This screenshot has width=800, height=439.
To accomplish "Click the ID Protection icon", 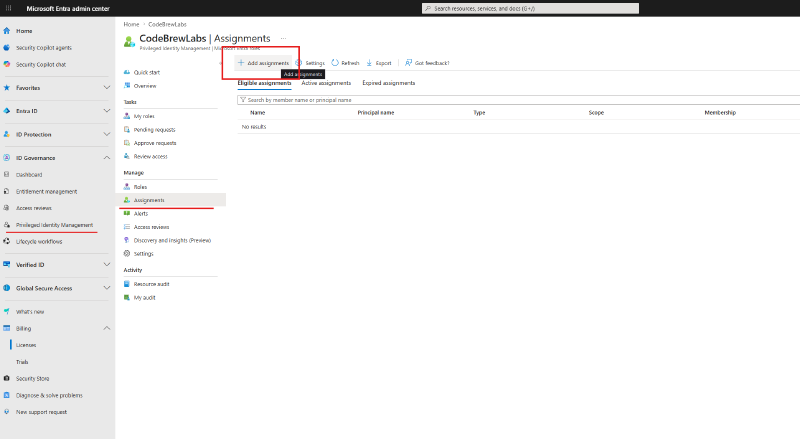I will (x=7, y=134).
